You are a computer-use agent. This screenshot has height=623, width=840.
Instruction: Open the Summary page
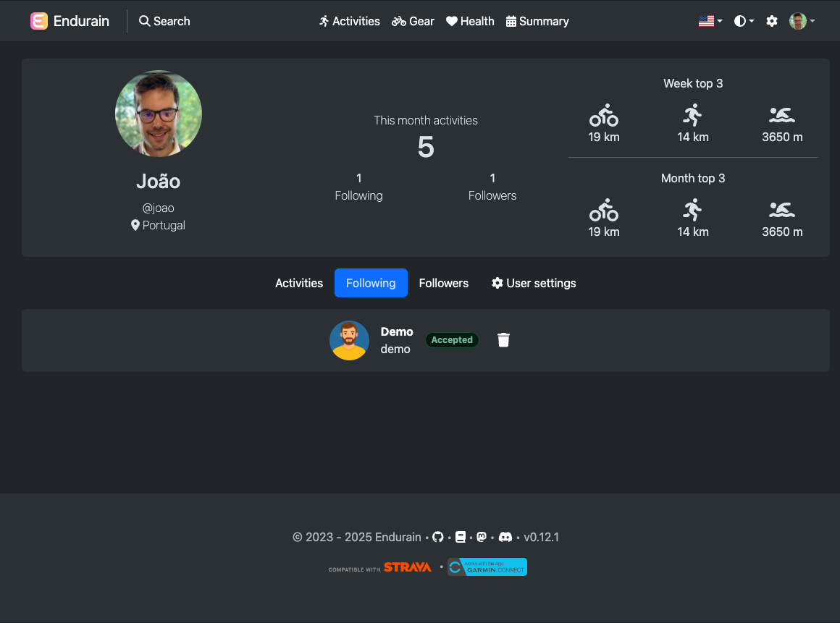(x=537, y=21)
